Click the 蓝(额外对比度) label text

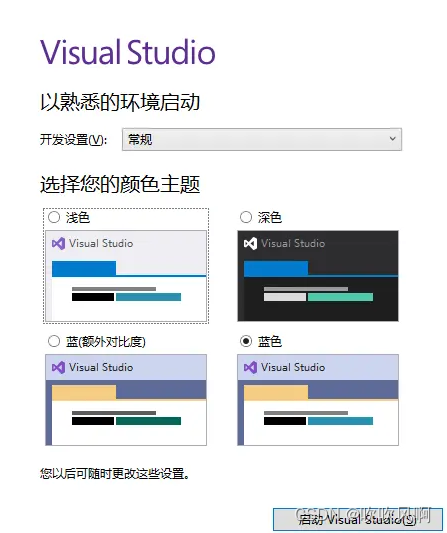pyautogui.click(x=106, y=342)
